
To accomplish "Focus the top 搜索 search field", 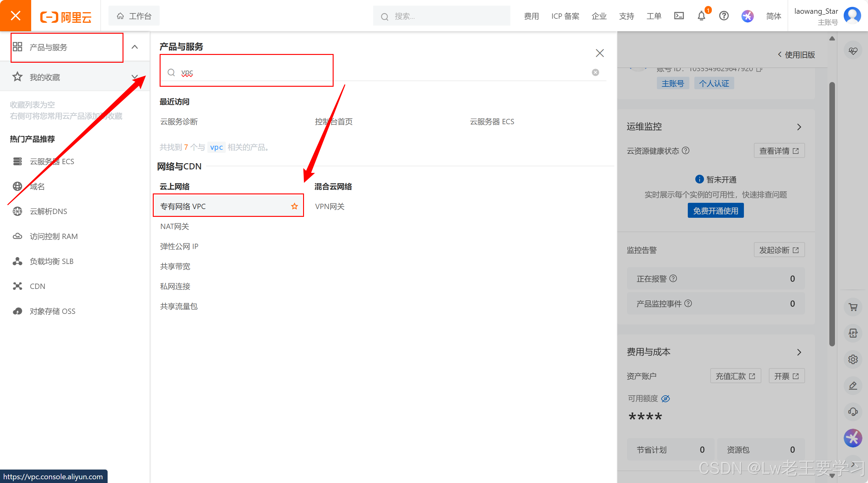I will (x=441, y=16).
